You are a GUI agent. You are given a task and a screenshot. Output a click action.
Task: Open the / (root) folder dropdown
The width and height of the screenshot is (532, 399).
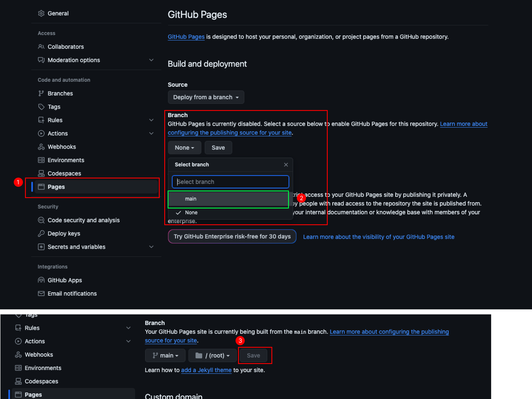point(213,355)
